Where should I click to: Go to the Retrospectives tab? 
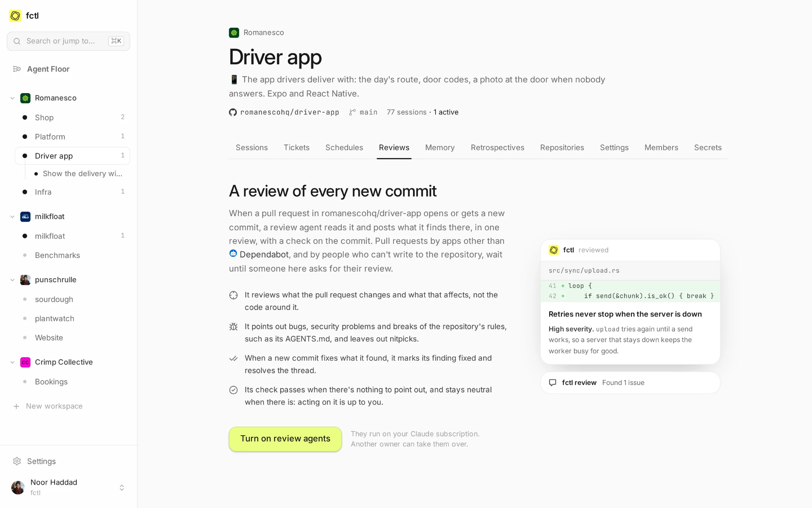tap(497, 147)
